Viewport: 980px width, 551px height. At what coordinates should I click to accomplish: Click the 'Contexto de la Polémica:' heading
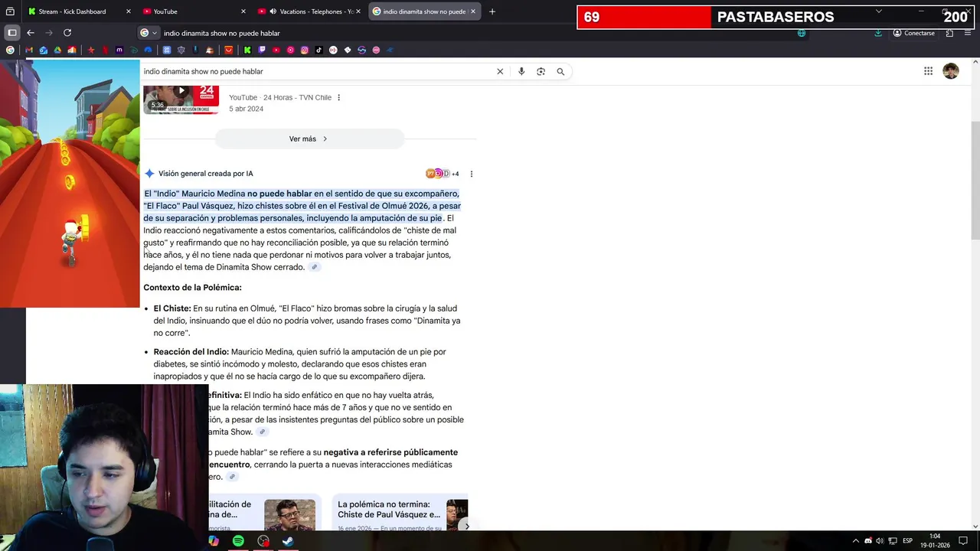(192, 288)
